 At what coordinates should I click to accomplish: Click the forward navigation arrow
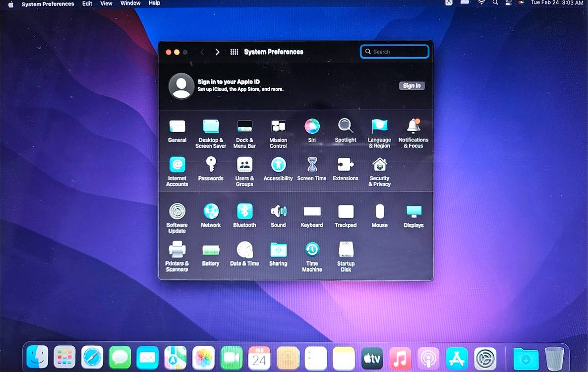[x=217, y=52]
